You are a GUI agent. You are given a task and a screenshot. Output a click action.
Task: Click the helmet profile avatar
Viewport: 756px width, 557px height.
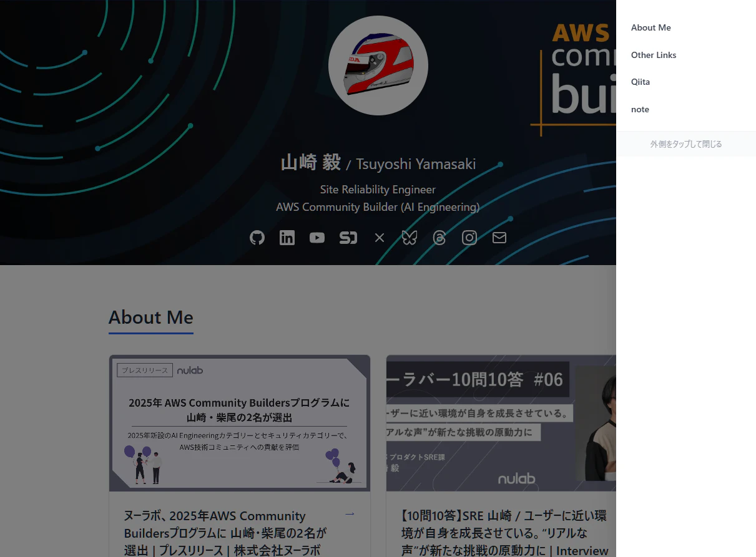(378, 65)
